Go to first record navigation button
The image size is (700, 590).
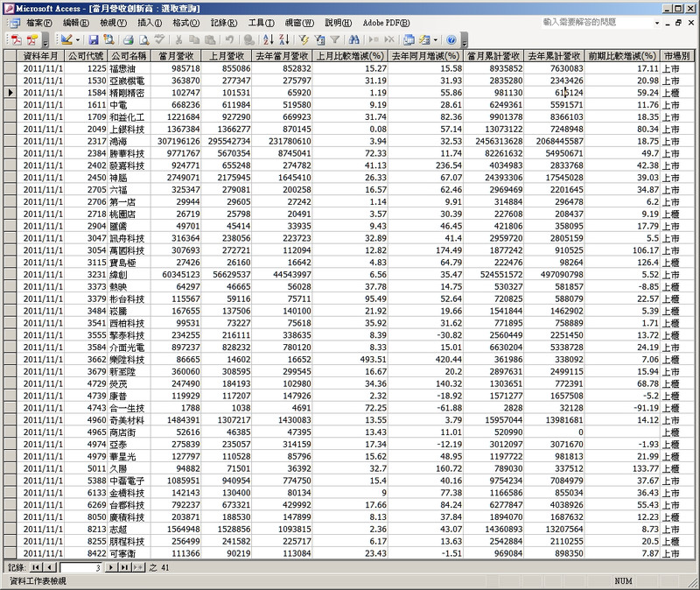click(35, 567)
